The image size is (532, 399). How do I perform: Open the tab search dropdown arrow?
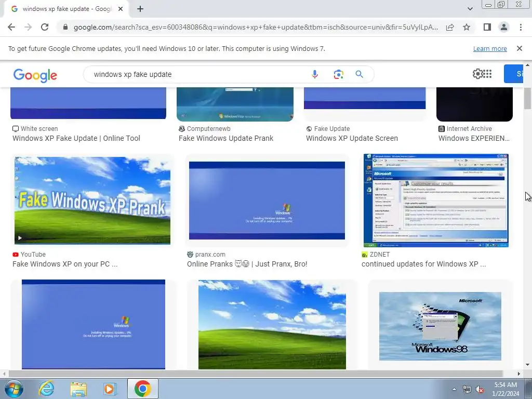(470, 9)
